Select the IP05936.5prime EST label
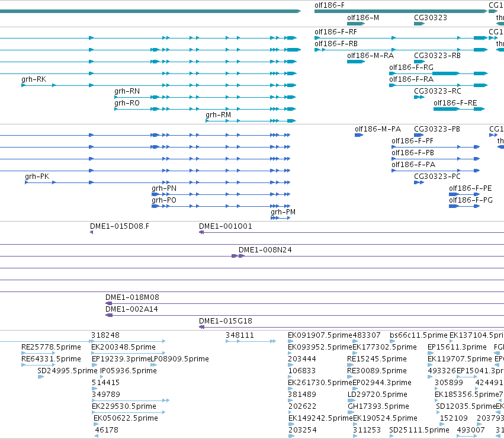This screenshot has width=504, height=439. pos(129,371)
